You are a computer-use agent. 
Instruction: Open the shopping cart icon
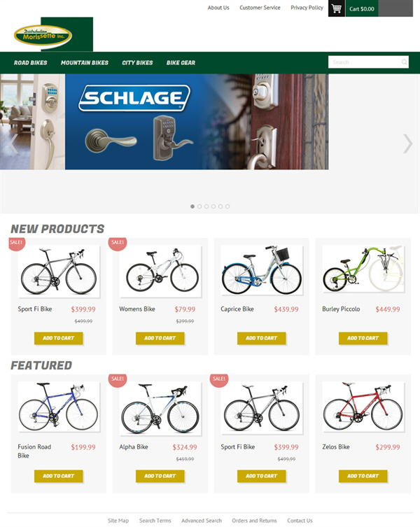[337, 8]
